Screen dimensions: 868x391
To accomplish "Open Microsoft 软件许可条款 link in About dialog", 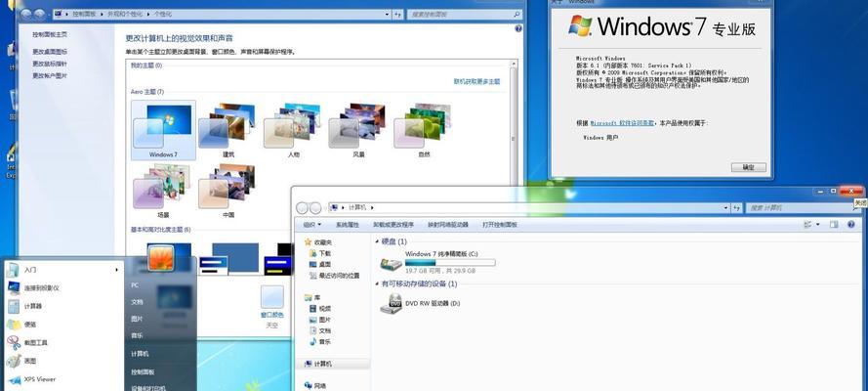I will [622, 123].
